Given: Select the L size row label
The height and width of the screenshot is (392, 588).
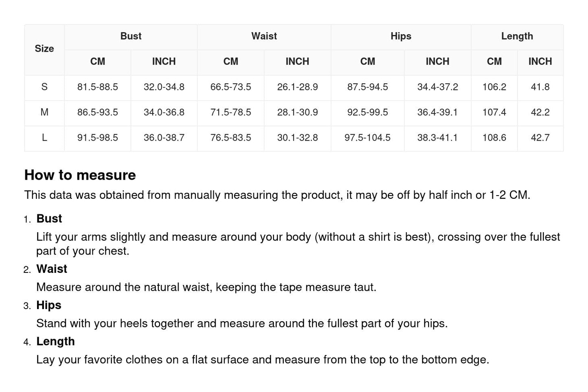Looking at the screenshot, I should [x=44, y=138].
